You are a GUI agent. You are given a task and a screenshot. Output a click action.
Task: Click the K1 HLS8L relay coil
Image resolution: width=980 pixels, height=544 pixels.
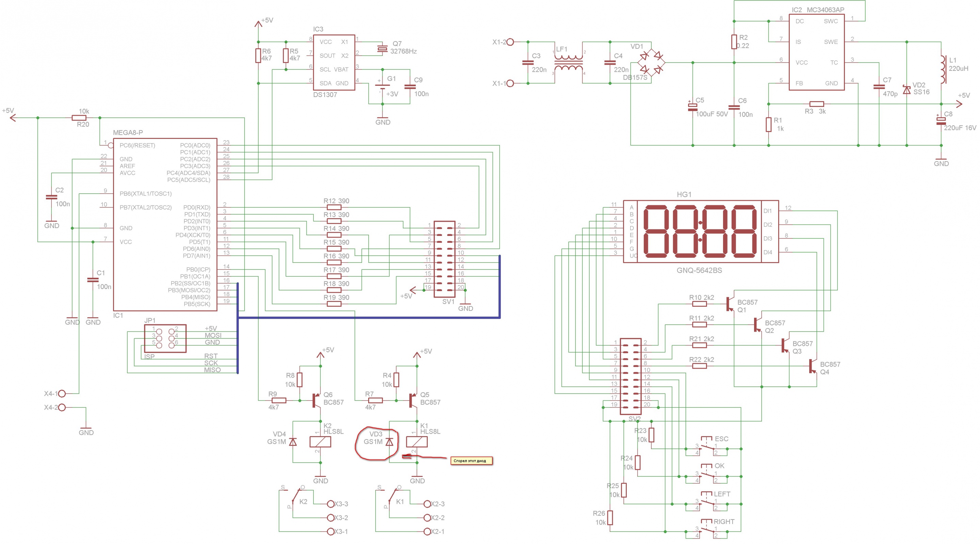417,442
